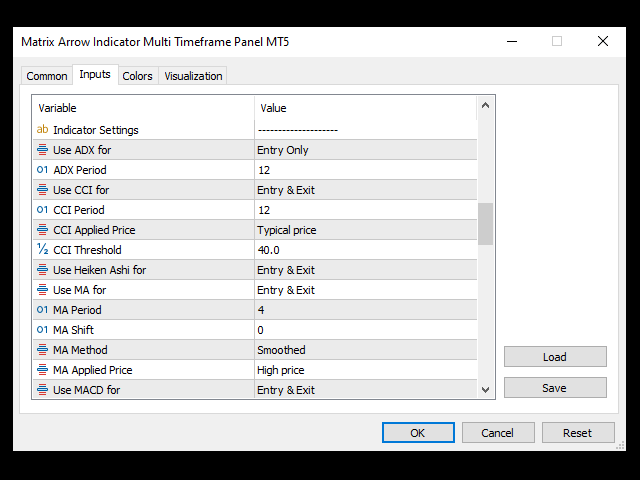Load a preset with the Load button
The image size is (640, 480).
555,357
